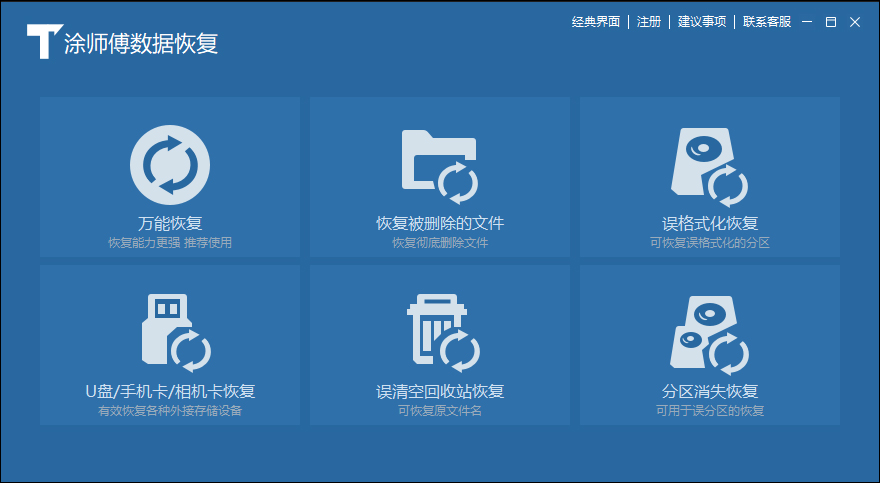This screenshot has width=880, height=483.
Task: Open the 建议事项 suggestions link
Action: (x=702, y=22)
